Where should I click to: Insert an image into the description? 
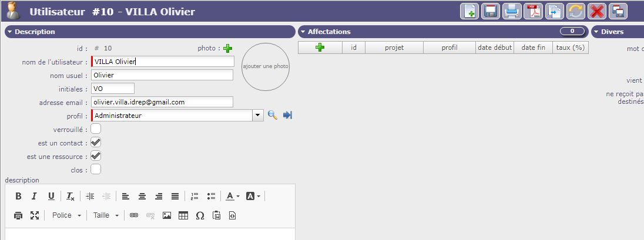167,215
